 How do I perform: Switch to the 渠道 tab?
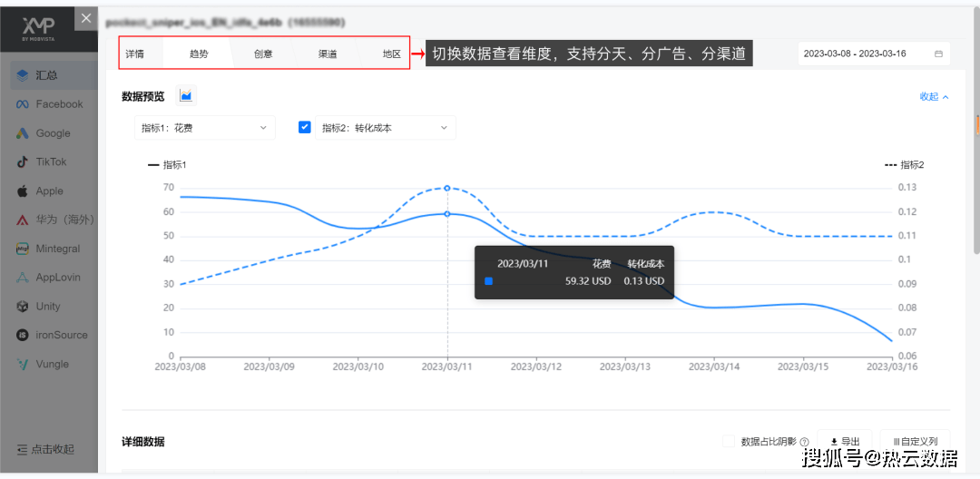tap(328, 54)
